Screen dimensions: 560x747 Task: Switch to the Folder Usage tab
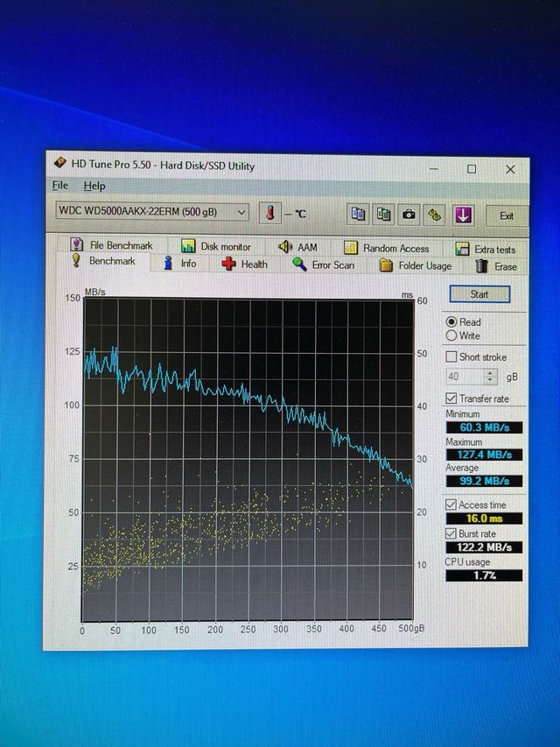point(416,266)
